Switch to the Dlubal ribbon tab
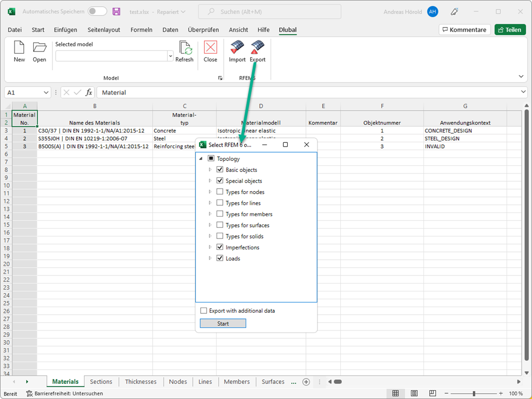The width and height of the screenshot is (532, 399). tap(287, 30)
